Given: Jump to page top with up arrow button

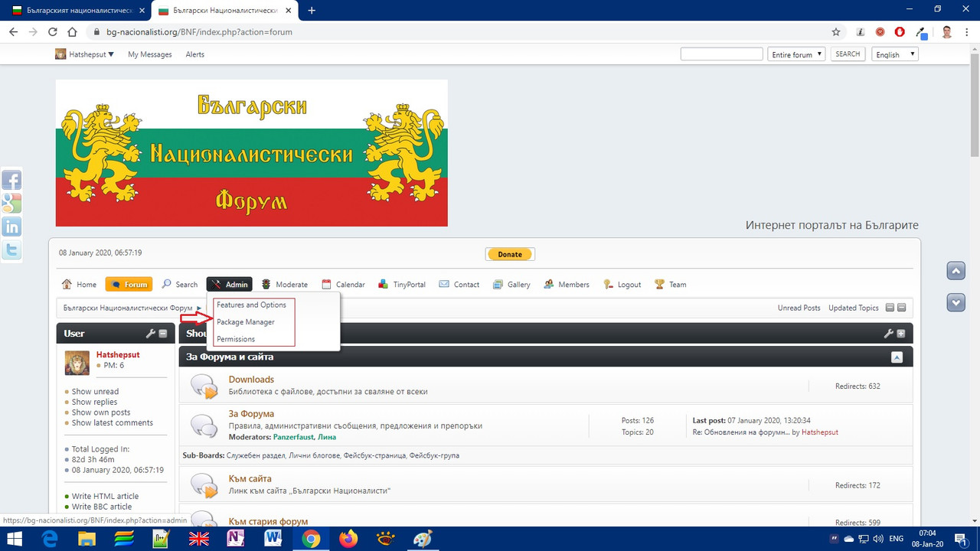Looking at the screenshot, I should click(x=955, y=271).
